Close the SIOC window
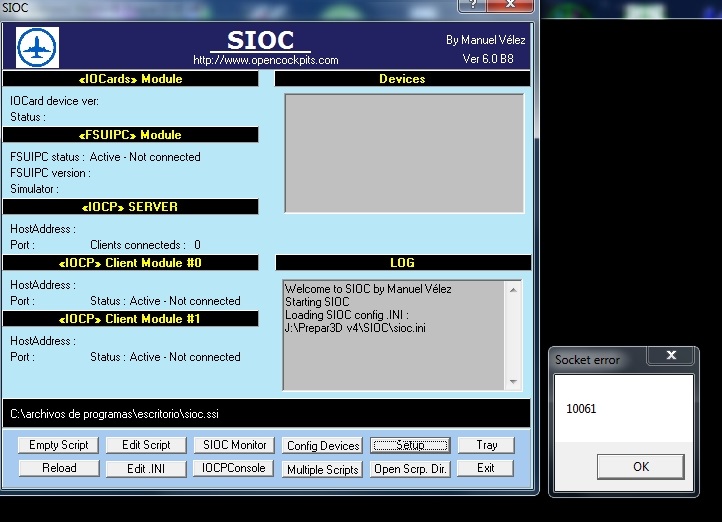722x522 pixels. [510, 5]
